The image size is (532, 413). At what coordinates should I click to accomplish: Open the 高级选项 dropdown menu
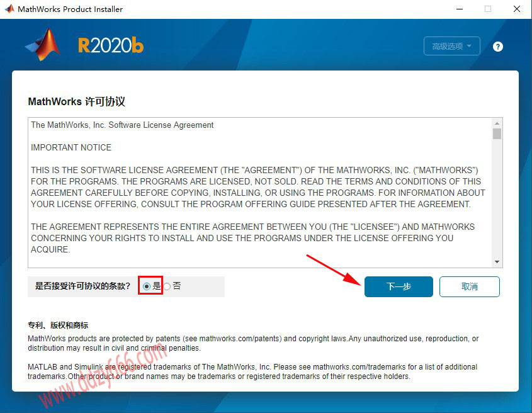click(452, 46)
